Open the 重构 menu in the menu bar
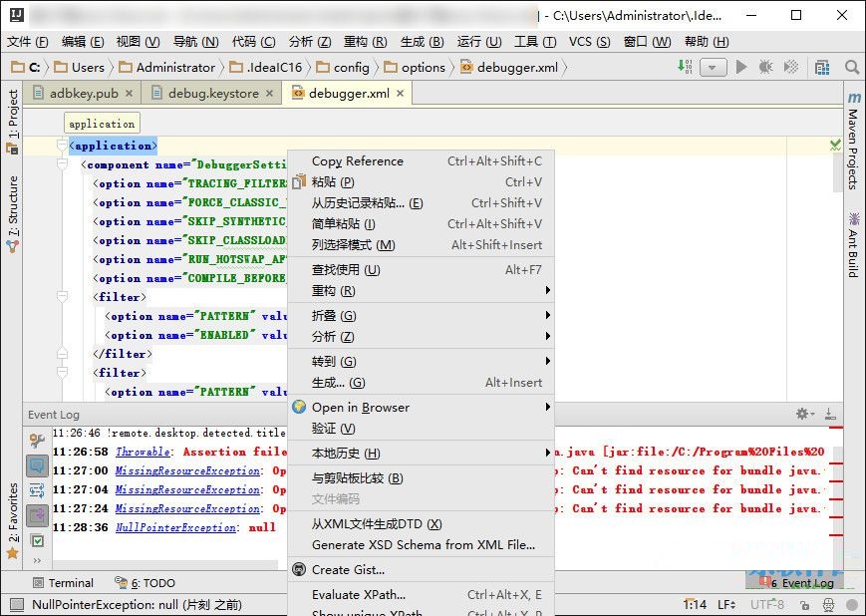This screenshot has height=616, width=866. pos(363,42)
